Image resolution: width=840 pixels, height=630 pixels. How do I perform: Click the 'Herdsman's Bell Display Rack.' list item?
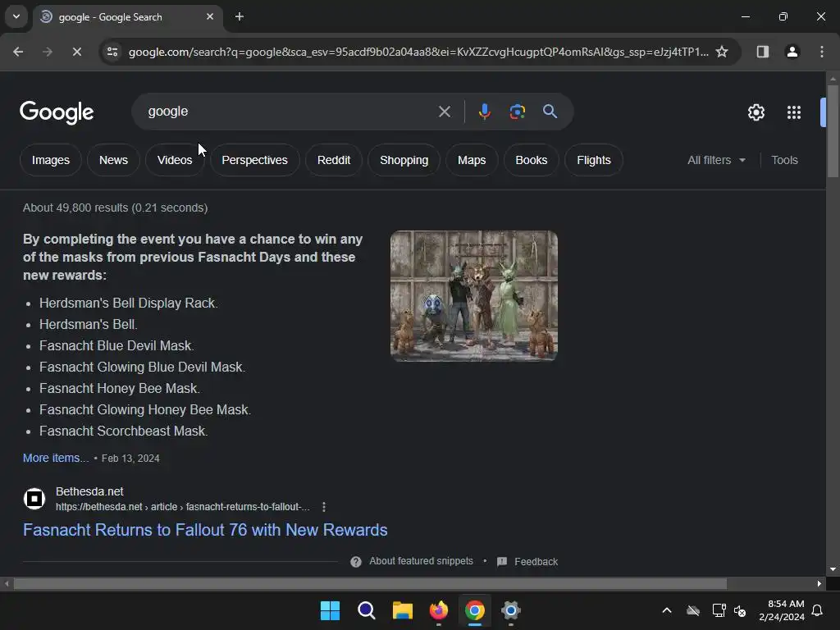(129, 304)
